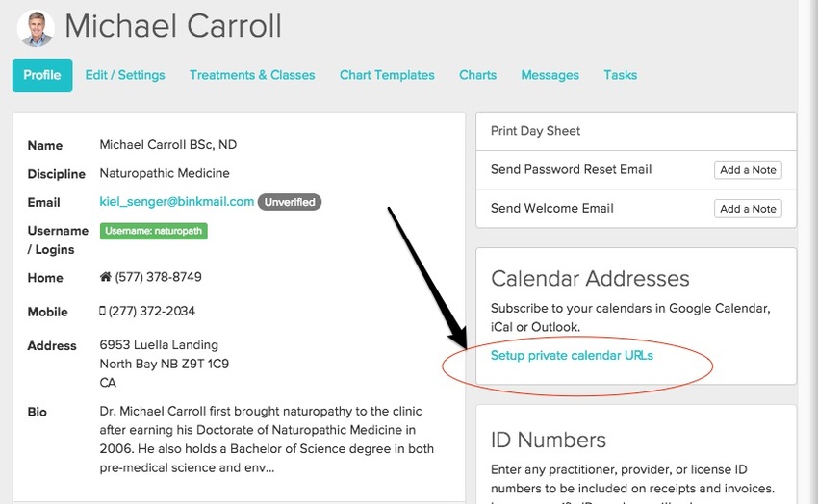Open Treatments & Classes tab
Image resolution: width=818 pixels, height=504 pixels.
coord(252,75)
